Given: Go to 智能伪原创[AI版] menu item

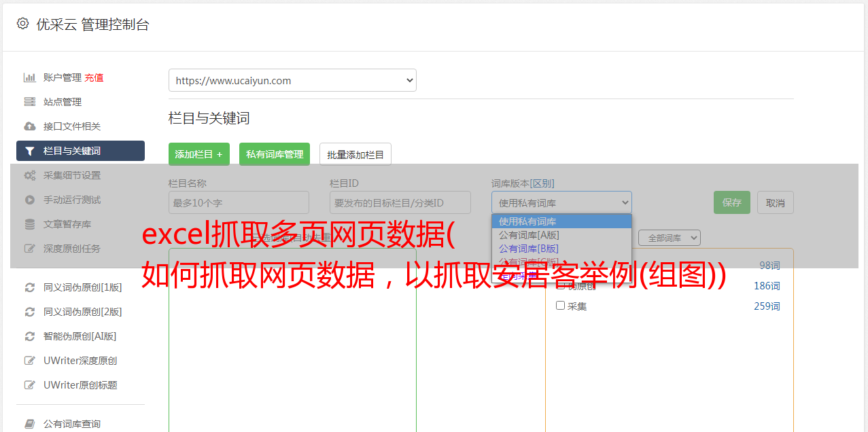Looking at the screenshot, I should (x=80, y=336).
